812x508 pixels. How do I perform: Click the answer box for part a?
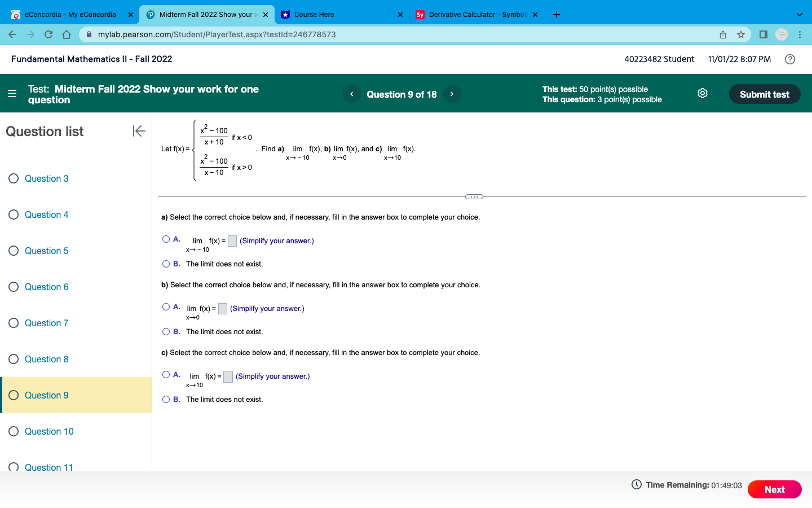point(232,240)
